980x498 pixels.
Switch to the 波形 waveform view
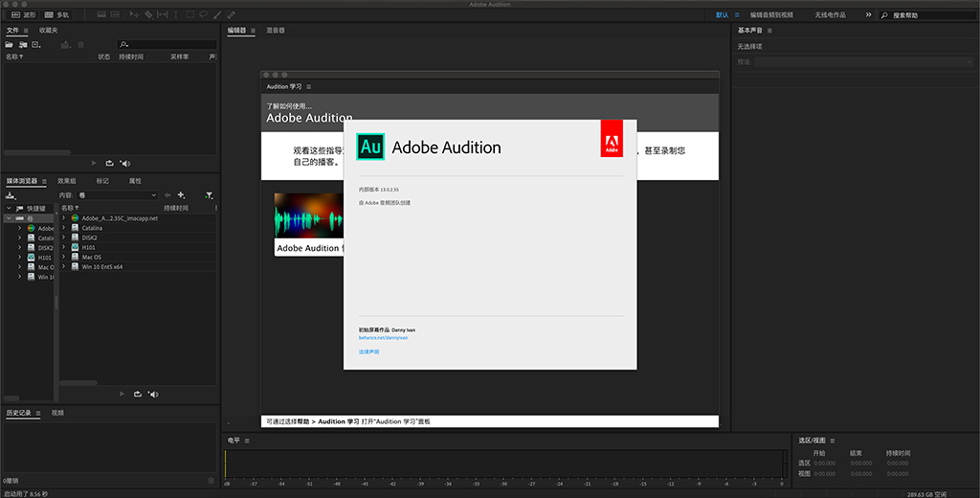pos(24,14)
